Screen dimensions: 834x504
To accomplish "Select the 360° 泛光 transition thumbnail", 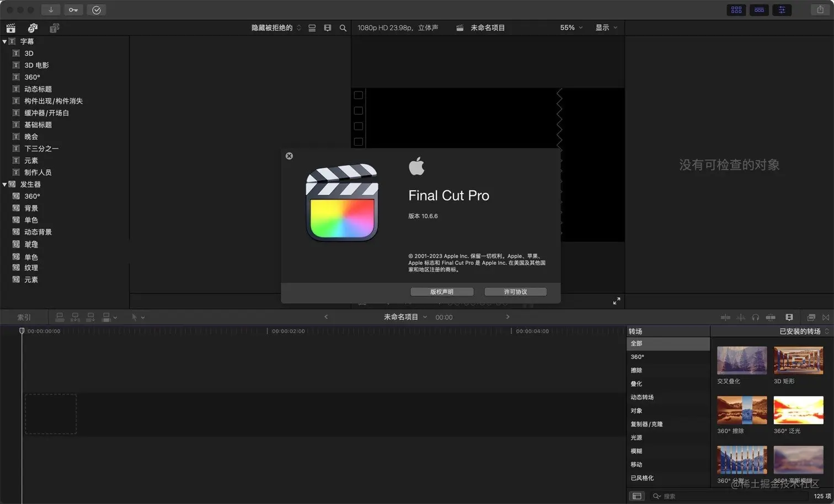I will (x=798, y=410).
